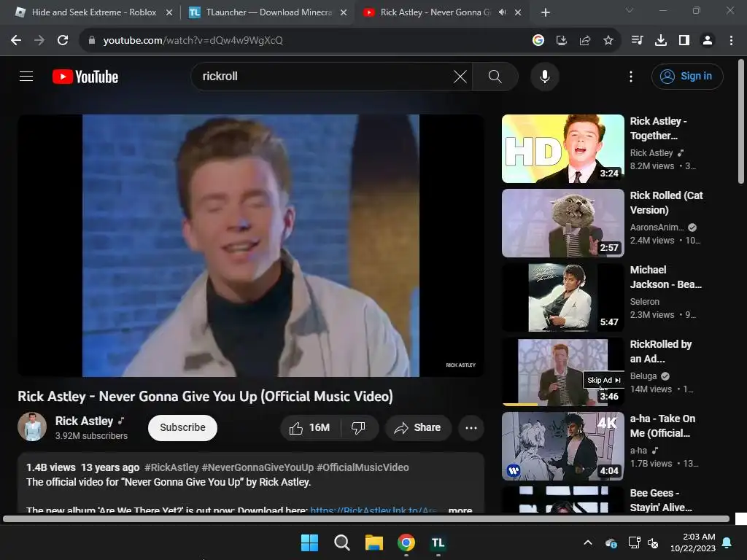Bookmark this page with the star icon

pos(608,41)
